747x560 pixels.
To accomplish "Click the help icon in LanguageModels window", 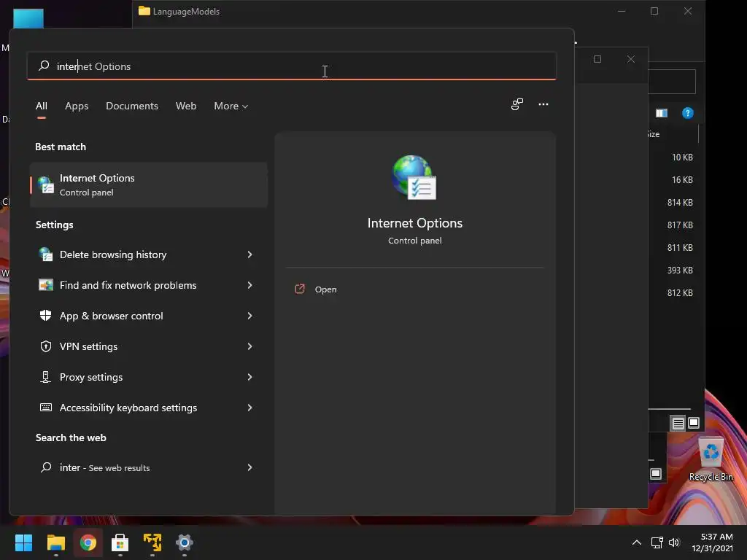I will 687,113.
